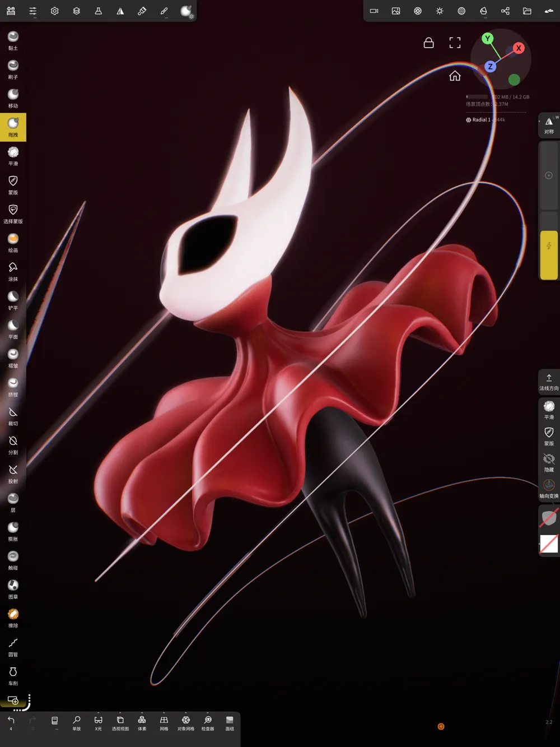This screenshot has width=560, height=747.
Task: Toggle 平滑 shortcut on right panel
Action: pos(549,410)
